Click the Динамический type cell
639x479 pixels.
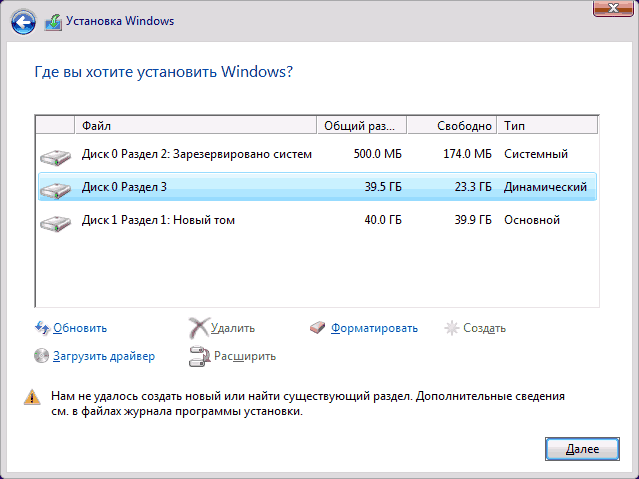(545, 187)
